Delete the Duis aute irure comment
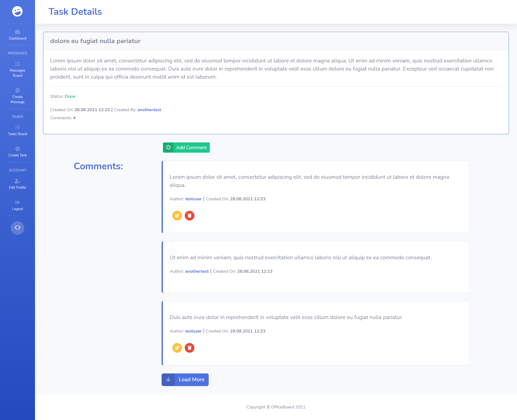 tap(190, 348)
